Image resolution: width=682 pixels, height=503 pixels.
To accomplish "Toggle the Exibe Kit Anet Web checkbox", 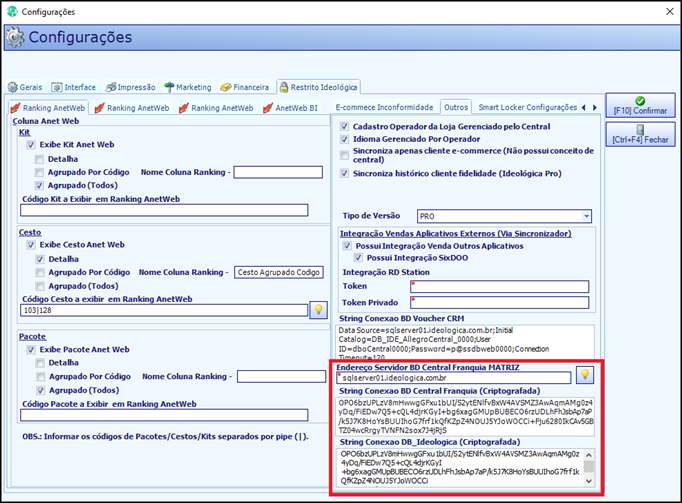I will click(31, 145).
